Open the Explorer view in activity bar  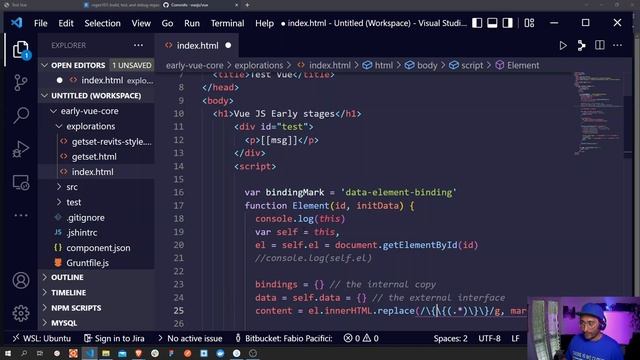point(20,50)
